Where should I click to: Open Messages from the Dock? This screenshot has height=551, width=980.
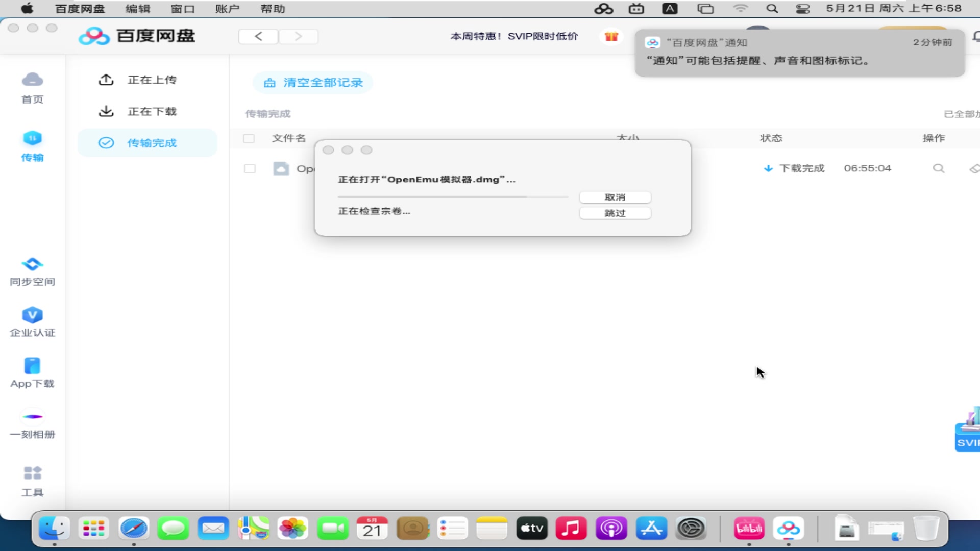point(173,529)
